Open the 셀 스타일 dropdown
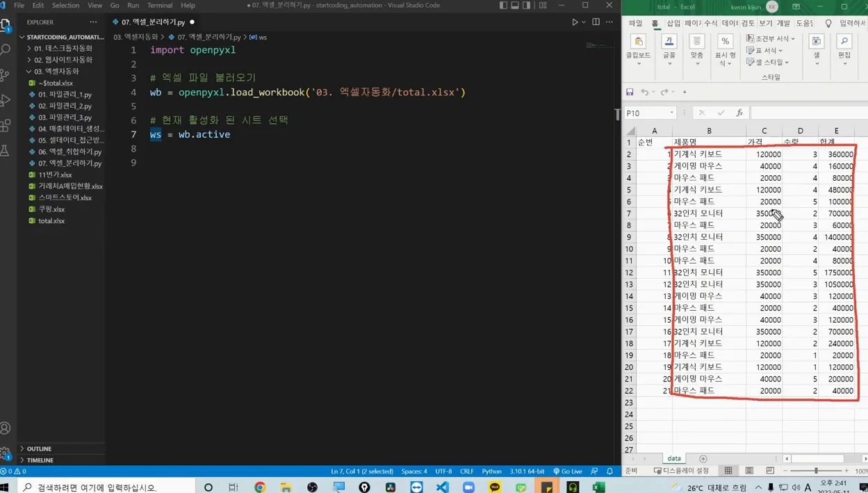The height and width of the screenshot is (493, 868). pos(767,63)
